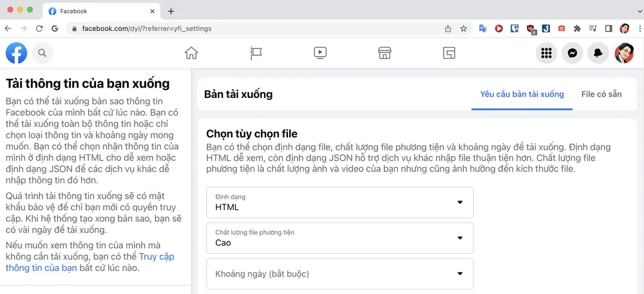Open the Facebook search magnifier
Viewport: 644px width, 294px height.
[x=43, y=53]
